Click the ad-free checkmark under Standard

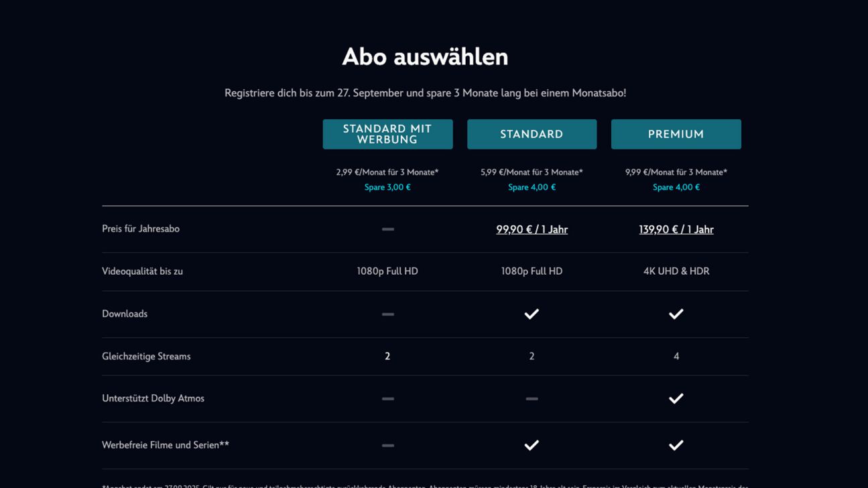(x=532, y=445)
